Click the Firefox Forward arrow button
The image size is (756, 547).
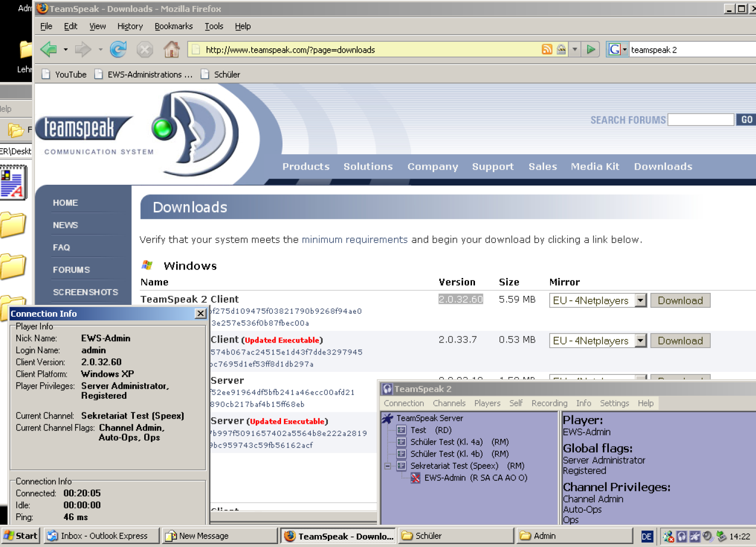(x=83, y=49)
